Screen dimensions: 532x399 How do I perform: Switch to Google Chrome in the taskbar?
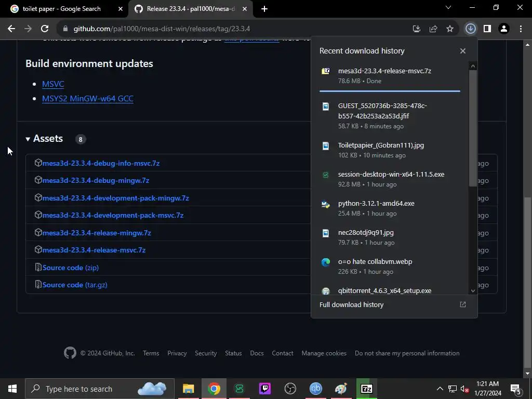[x=214, y=389]
